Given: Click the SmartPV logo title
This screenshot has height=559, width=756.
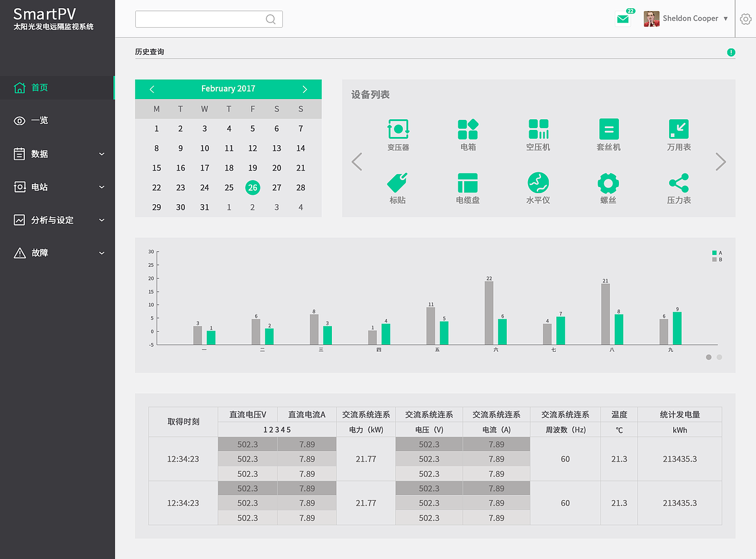Looking at the screenshot, I should tap(45, 14).
